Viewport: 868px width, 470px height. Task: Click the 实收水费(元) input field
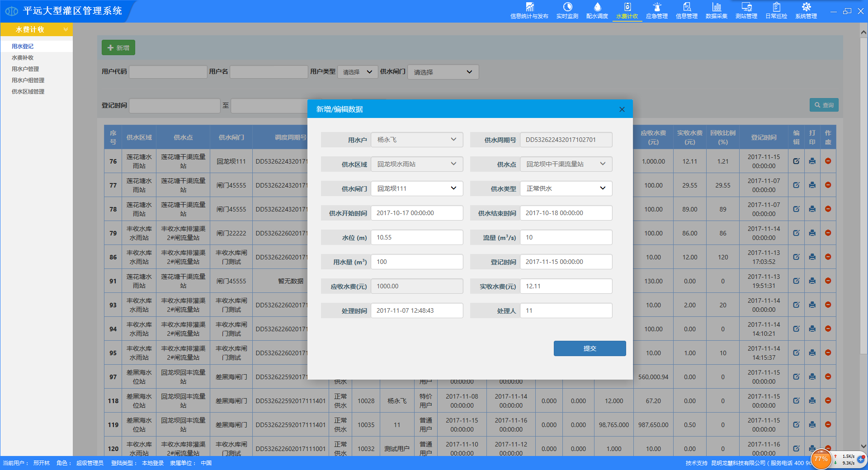point(566,286)
